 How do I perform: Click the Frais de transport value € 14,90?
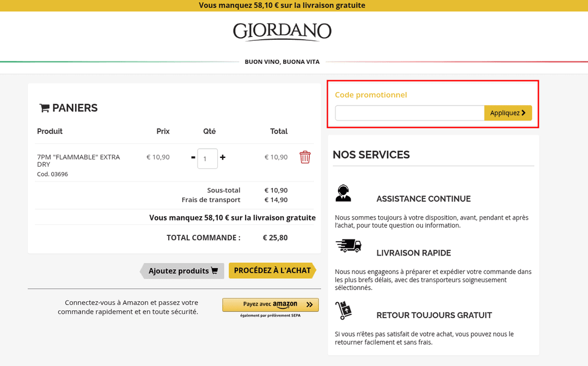coord(276,200)
